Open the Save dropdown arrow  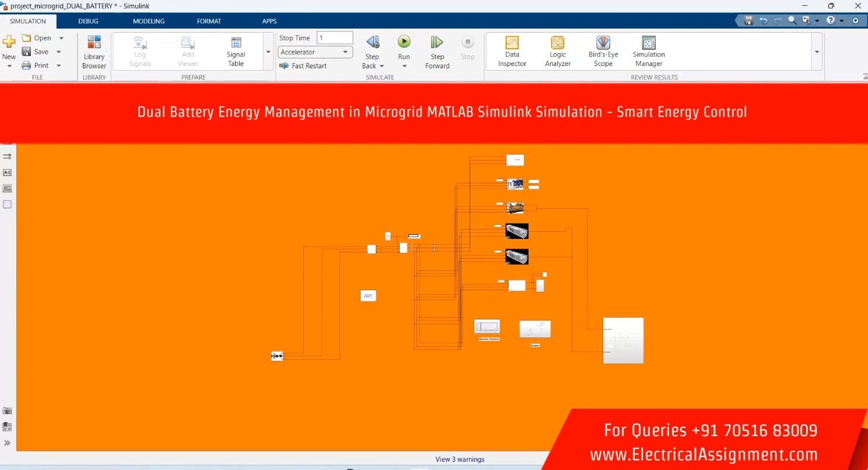59,52
